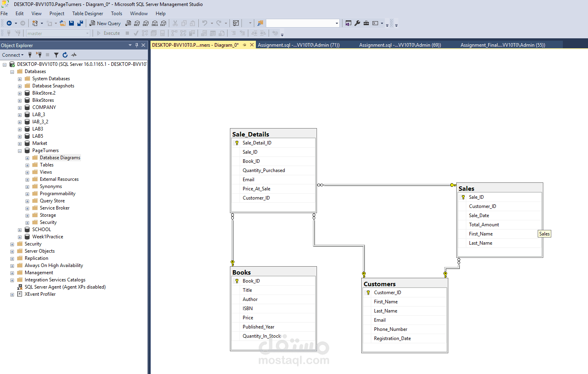Expand the Management node
The width and height of the screenshot is (588, 374).
pyautogui.click(x=12, y=273)
